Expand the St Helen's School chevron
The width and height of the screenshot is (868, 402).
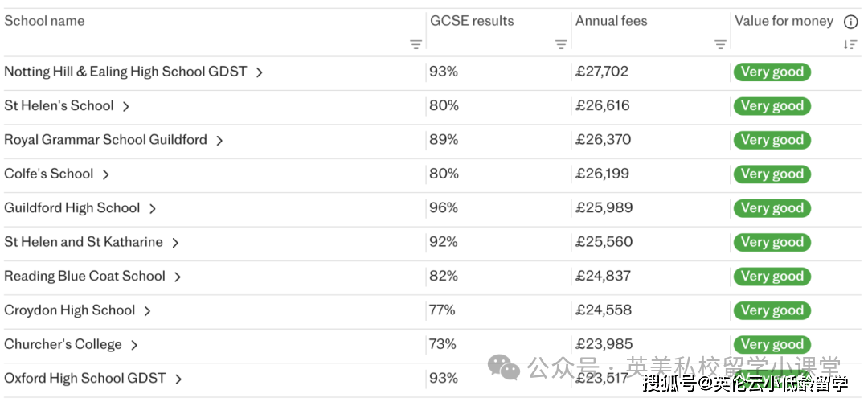125,106
